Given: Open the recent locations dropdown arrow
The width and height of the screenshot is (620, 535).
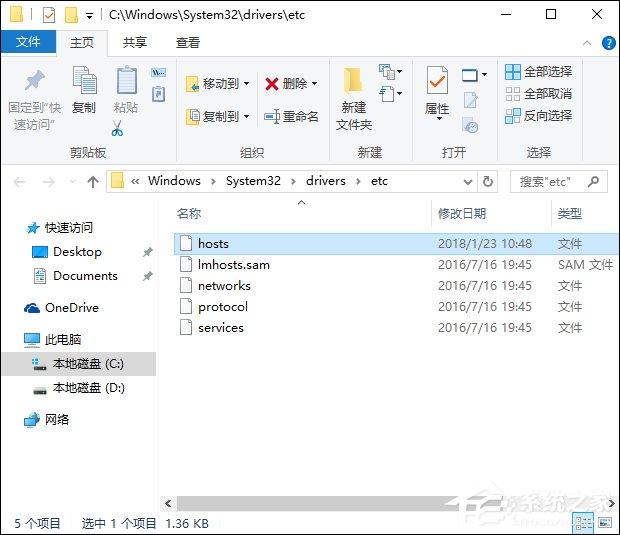Looking at the screenshot, I should pyautogui.click(x=72, y=182).
